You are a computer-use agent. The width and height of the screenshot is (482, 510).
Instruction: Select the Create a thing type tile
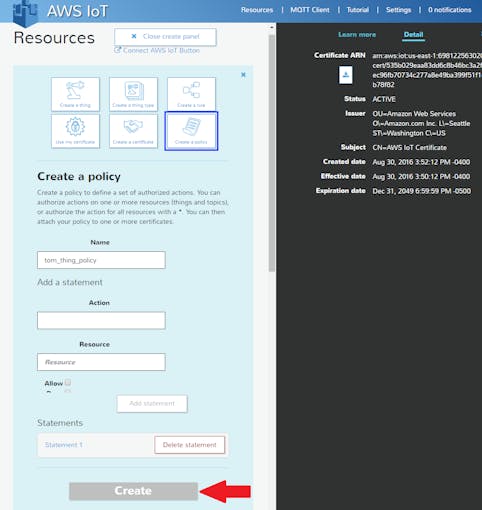133,94
